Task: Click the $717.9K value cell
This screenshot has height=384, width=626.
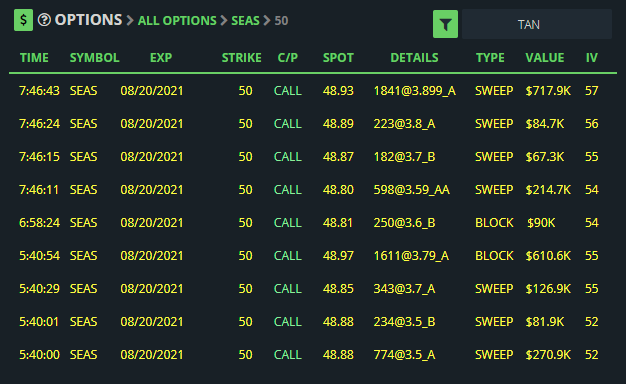Action: tap(548, 91)
